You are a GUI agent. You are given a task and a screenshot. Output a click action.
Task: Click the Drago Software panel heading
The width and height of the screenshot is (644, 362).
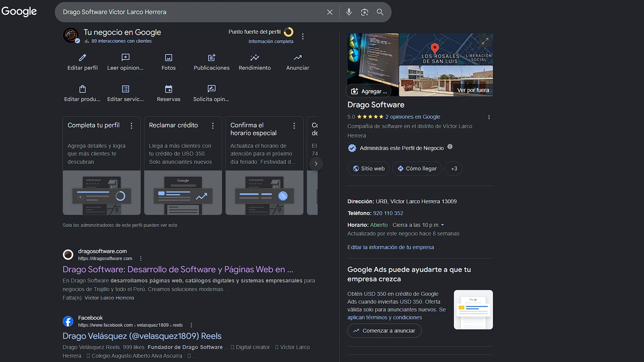[376, 105]
